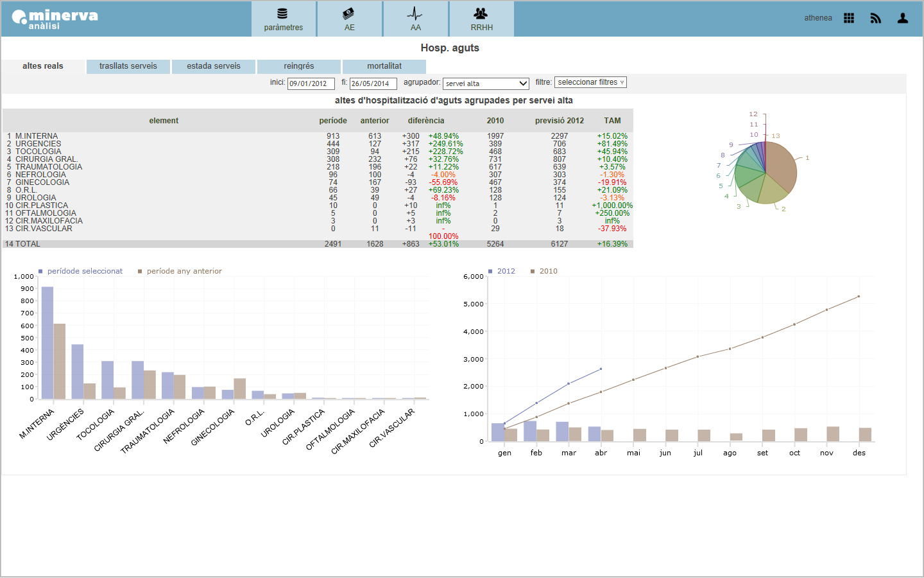Sort by the anterior column header
The image size is (924, 578).
coord(375,121)
